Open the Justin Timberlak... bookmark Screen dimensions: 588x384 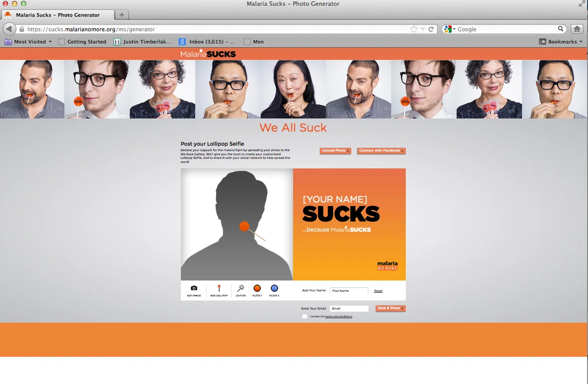coord(142,42)
